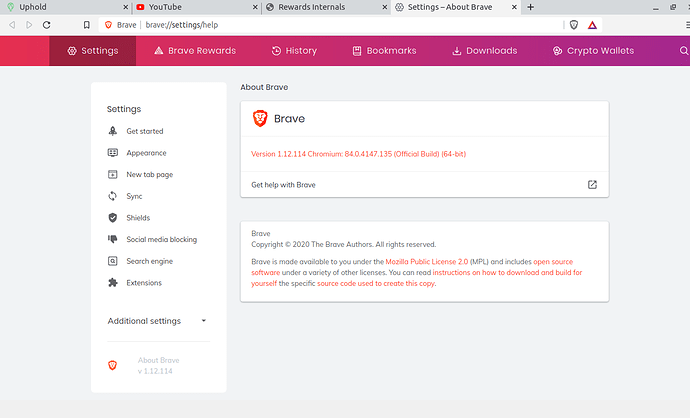This screenshot has height=418, width=690.
Task: Open the Shields settings page
Action: [x=138, y=217]
